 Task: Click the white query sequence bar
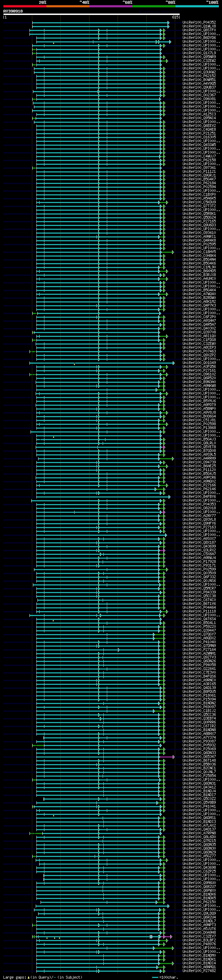(92, 15)
